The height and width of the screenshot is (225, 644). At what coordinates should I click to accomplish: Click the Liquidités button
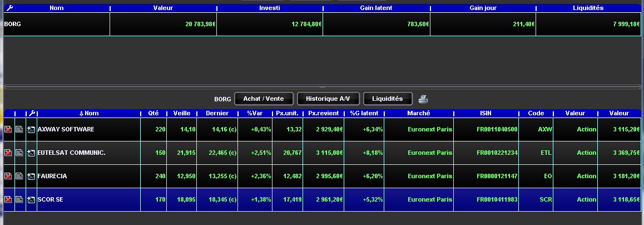(388, 99)
